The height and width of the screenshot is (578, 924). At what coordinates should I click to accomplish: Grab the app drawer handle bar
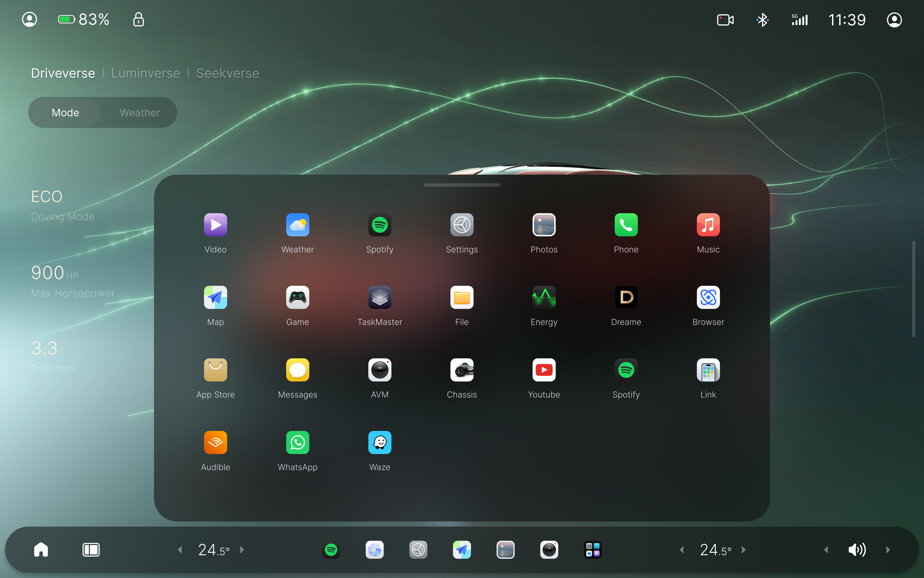[x=462, y=185]
